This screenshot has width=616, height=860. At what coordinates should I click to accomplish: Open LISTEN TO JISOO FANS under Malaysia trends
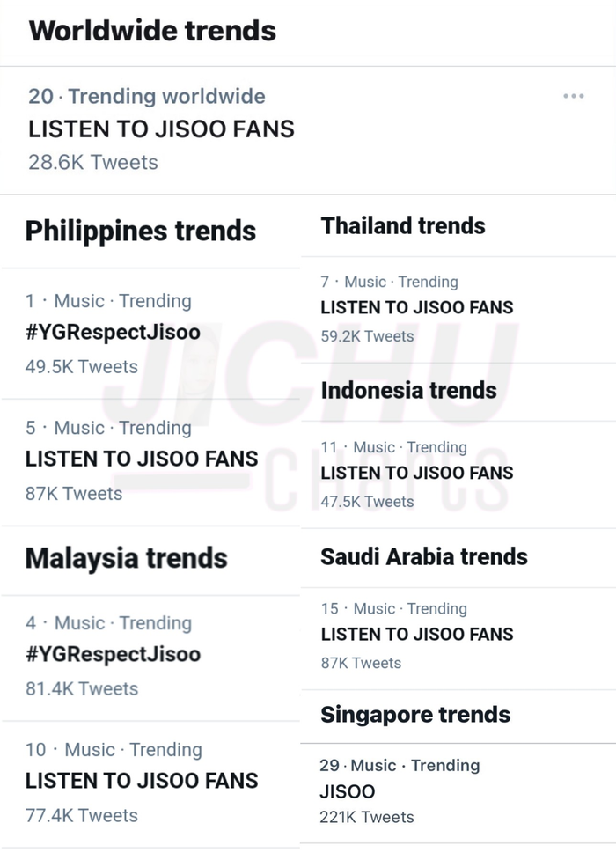coord(143,780)
